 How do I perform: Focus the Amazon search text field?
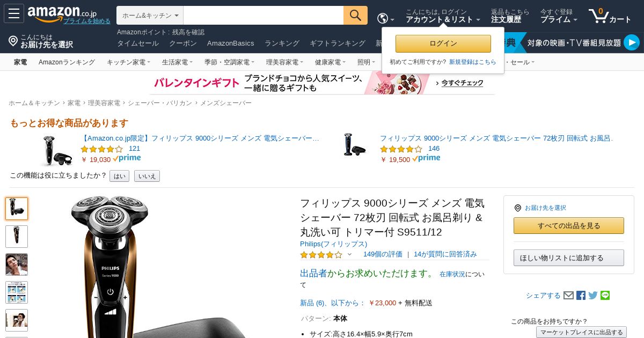point(264,16)
